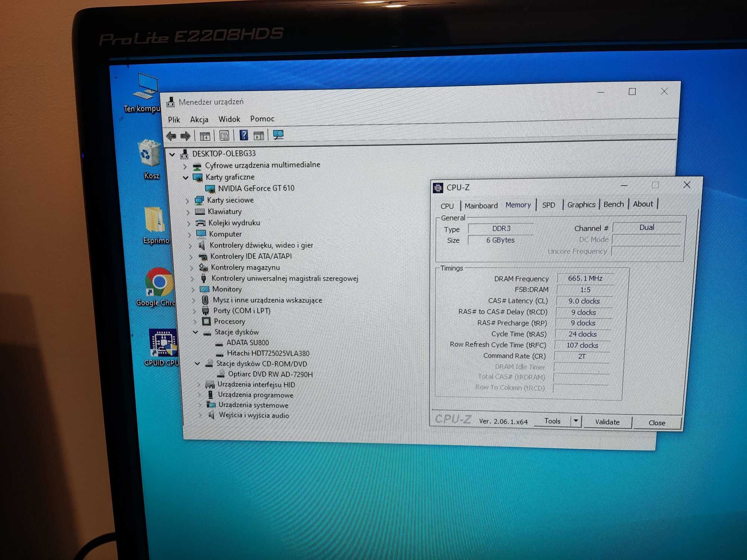Select Hitachi HDT725025VLA380 drive entry
Screen dimensions: 747x560
[268, 353]
